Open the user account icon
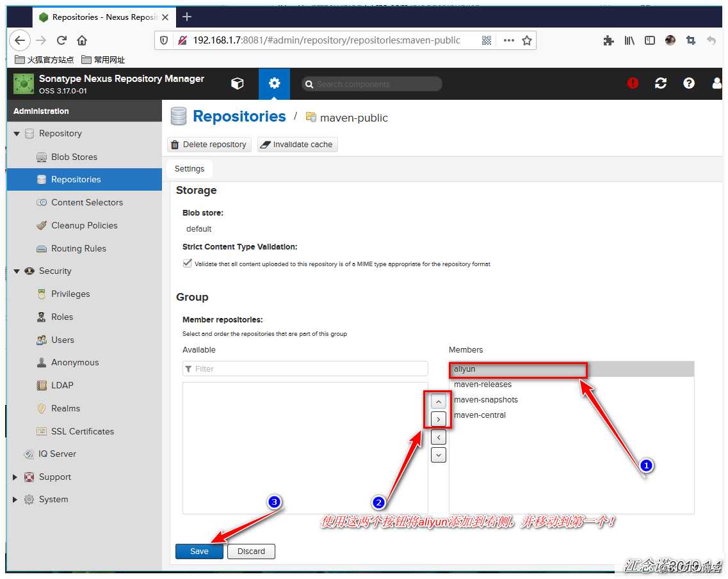728x579 pixels. coord(717,83)
